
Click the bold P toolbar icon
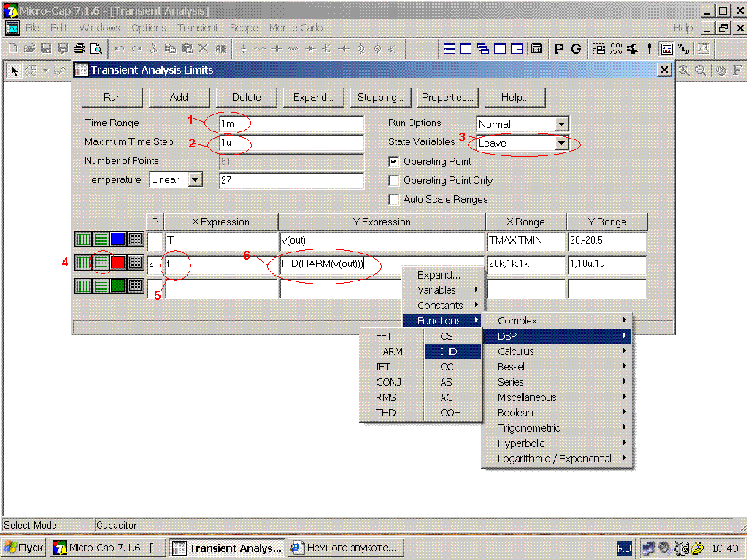pyautogui.click(x=559, y=49)
